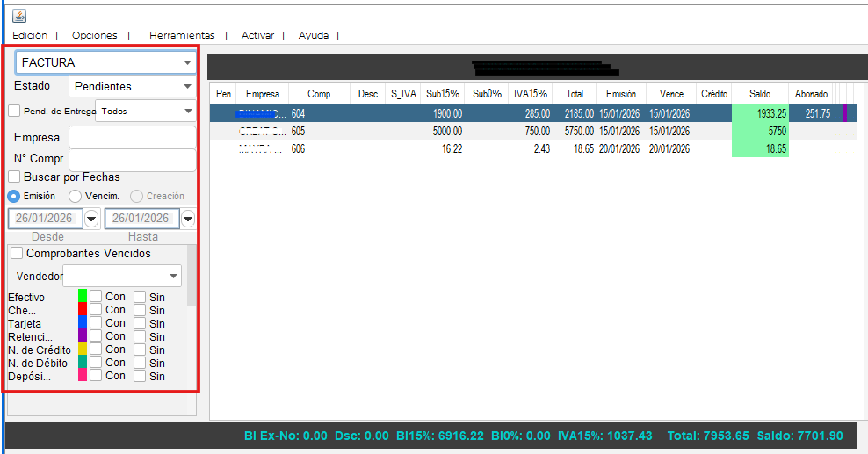Click the Empresa search text field

coord(132,138)
